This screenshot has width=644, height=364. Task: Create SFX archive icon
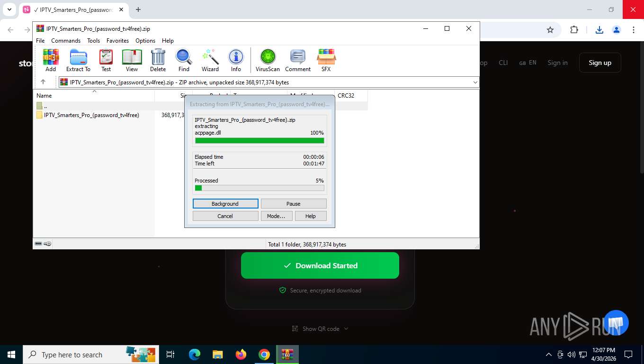326,60
